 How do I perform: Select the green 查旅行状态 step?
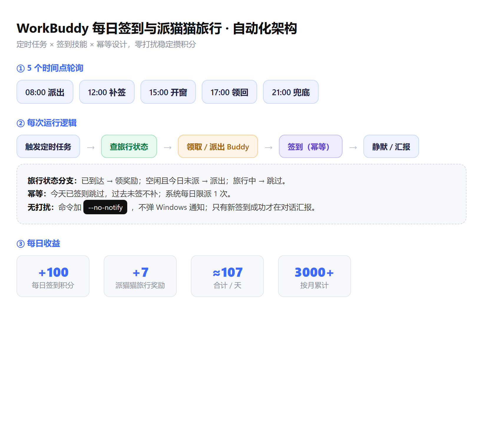click(129, 146)
